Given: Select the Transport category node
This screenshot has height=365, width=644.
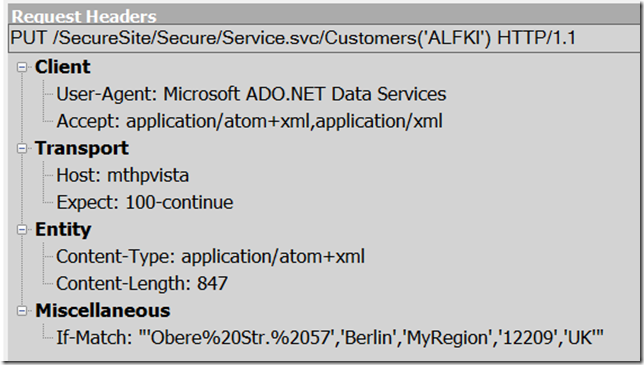Looking at the screenshot, I should click(82, 148).
